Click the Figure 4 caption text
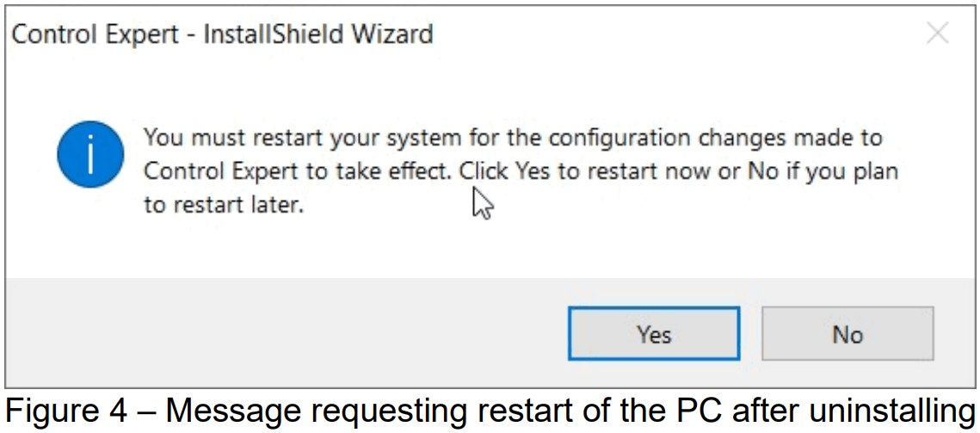 click(x=489, y=411)
